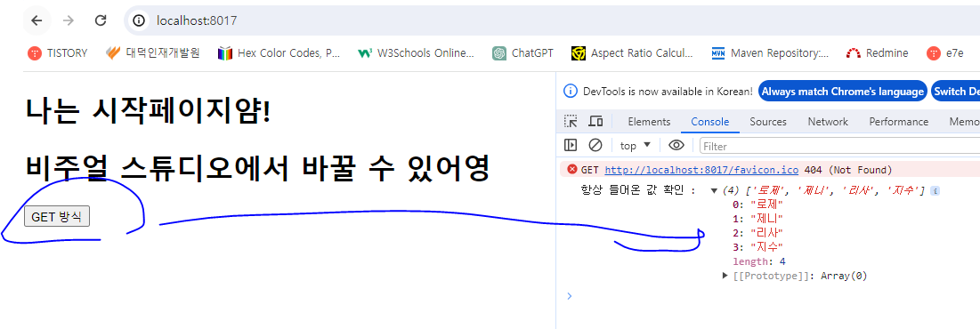Go back with the browser back arrow
The image size is (980, 329).
(36, 20)
